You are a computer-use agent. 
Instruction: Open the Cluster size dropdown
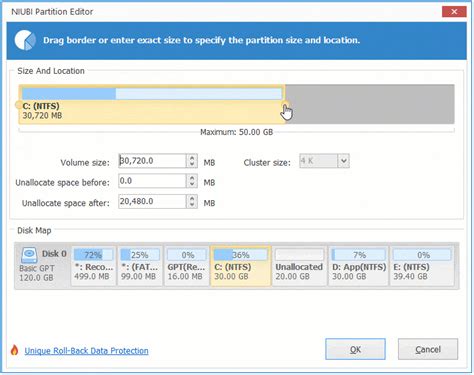344,161
